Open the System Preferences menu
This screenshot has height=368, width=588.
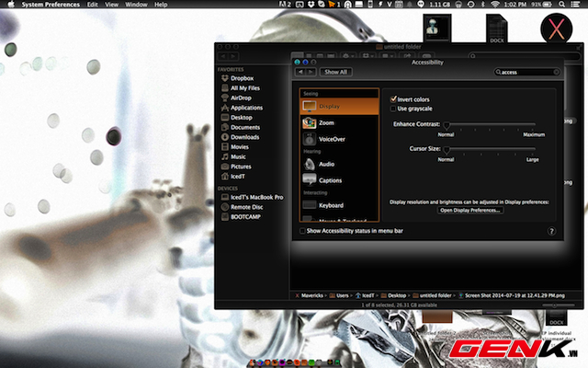click(x=51, y=5)
